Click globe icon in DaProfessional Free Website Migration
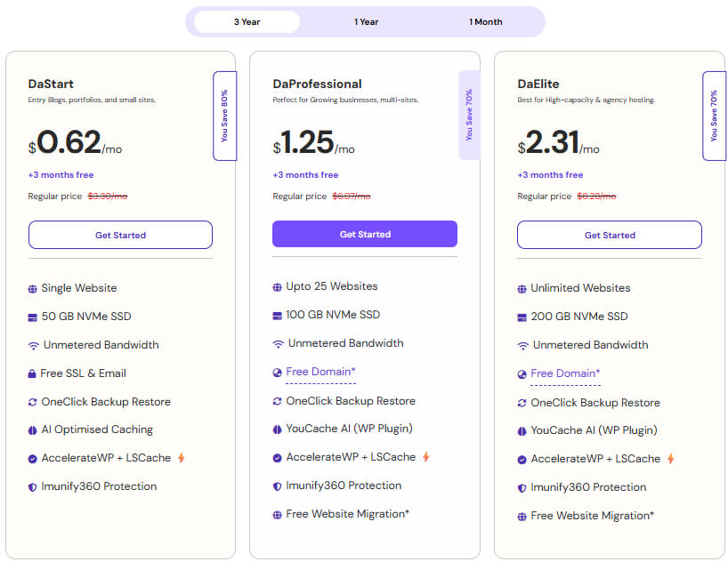 277,515
